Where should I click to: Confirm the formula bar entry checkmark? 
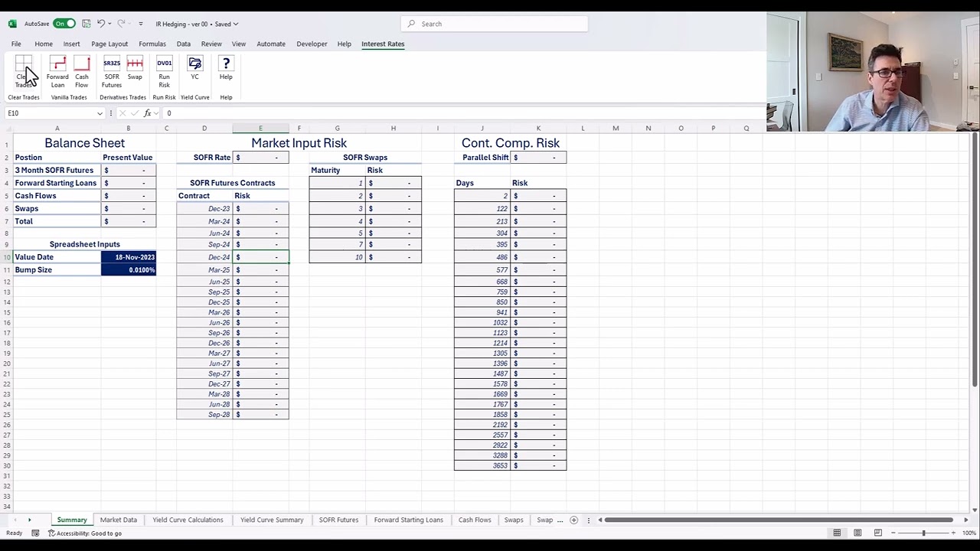pos(134,113)
